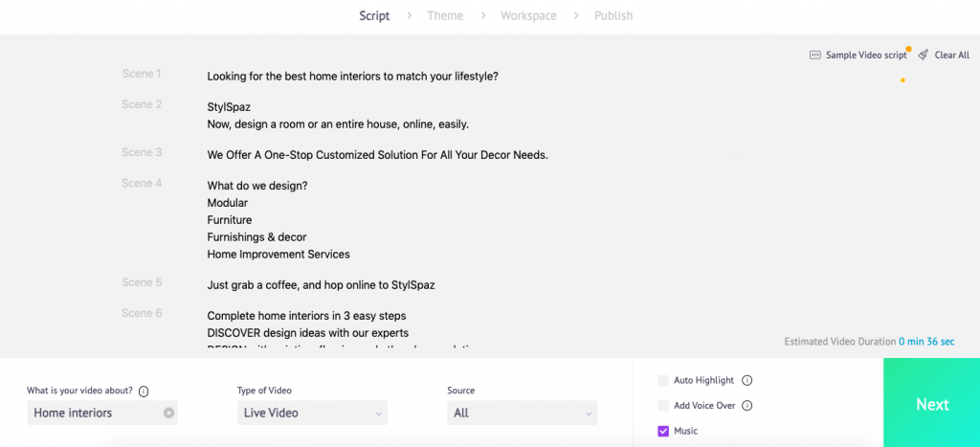Click the green Next button
Image resolution: width=980 pixels, height=447 pixels.
[x=932, y=403]
